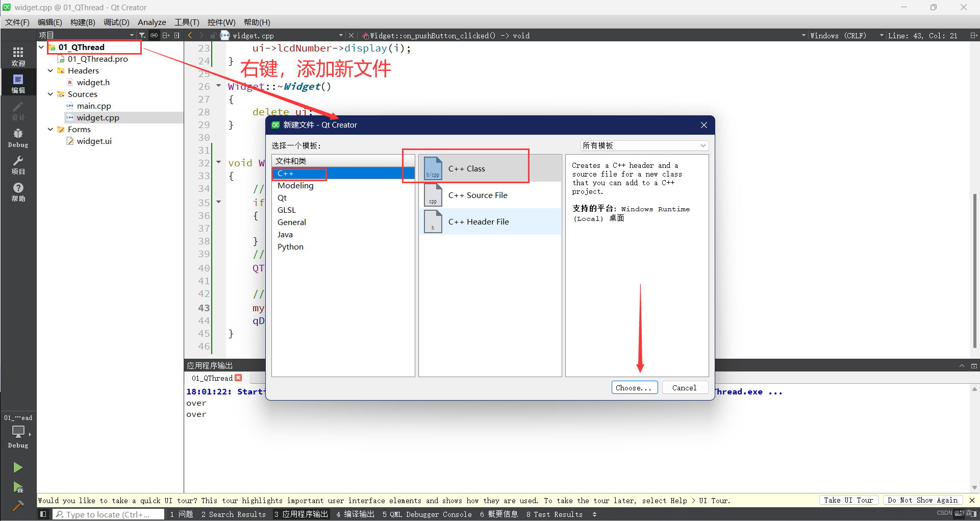This screenshot has width=980, height=521.
Task: Open the 帮助(H) menu
Action: pos(257,22)
